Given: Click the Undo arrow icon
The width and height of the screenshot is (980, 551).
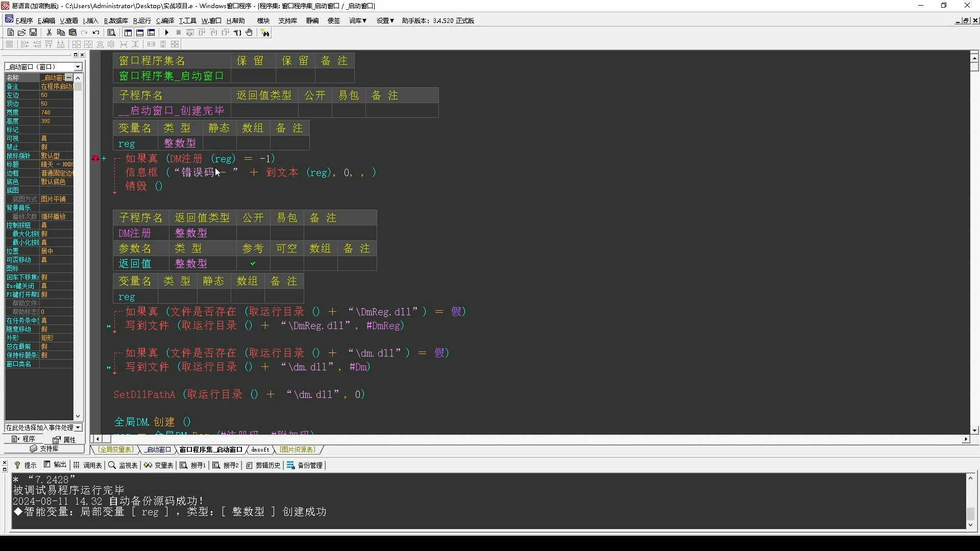Looking at the screenshot, I should [x=96, y=33].
